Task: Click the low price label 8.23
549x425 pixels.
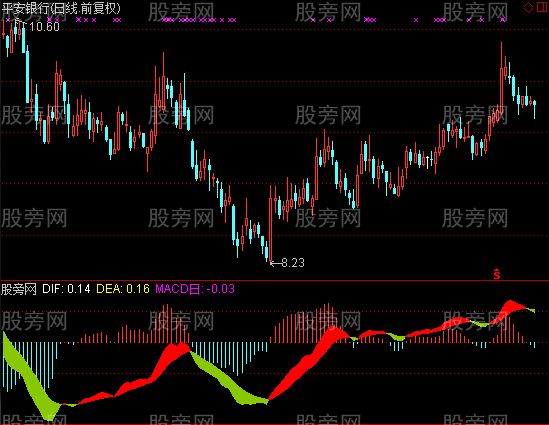Action: click(x=293, y=263)
